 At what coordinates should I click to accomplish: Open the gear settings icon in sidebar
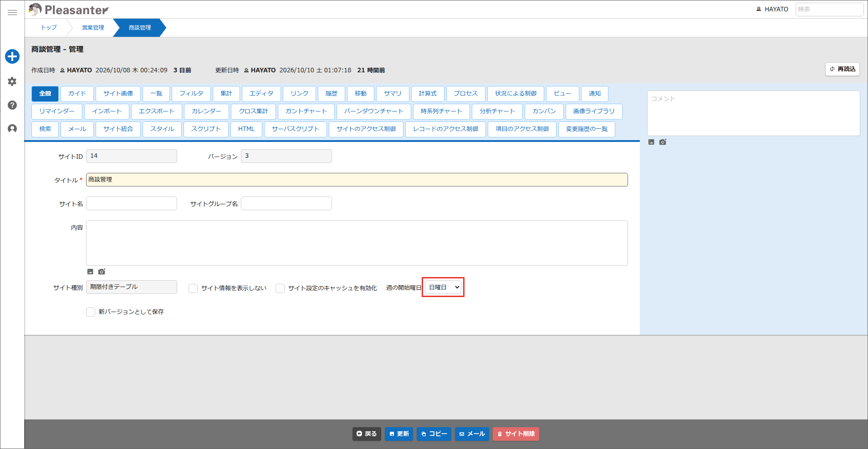point(12,81)
